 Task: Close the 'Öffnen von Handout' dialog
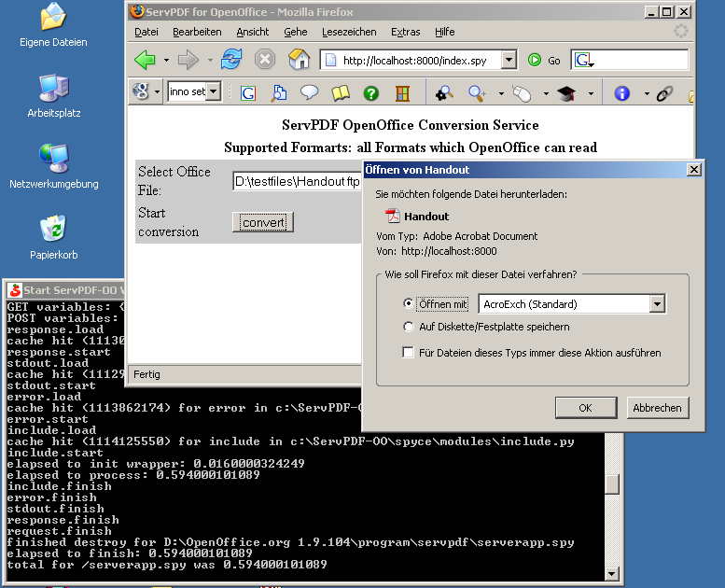pos(693,170)
